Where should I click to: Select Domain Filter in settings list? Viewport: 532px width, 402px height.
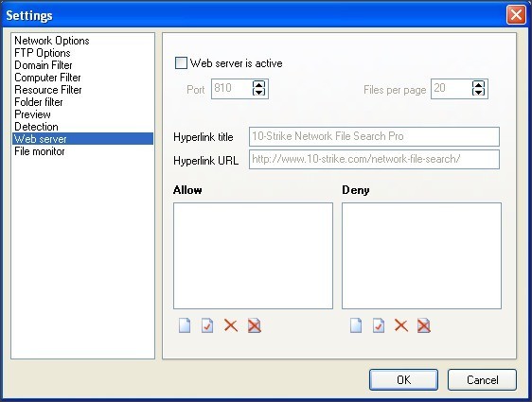coord(82,65)
